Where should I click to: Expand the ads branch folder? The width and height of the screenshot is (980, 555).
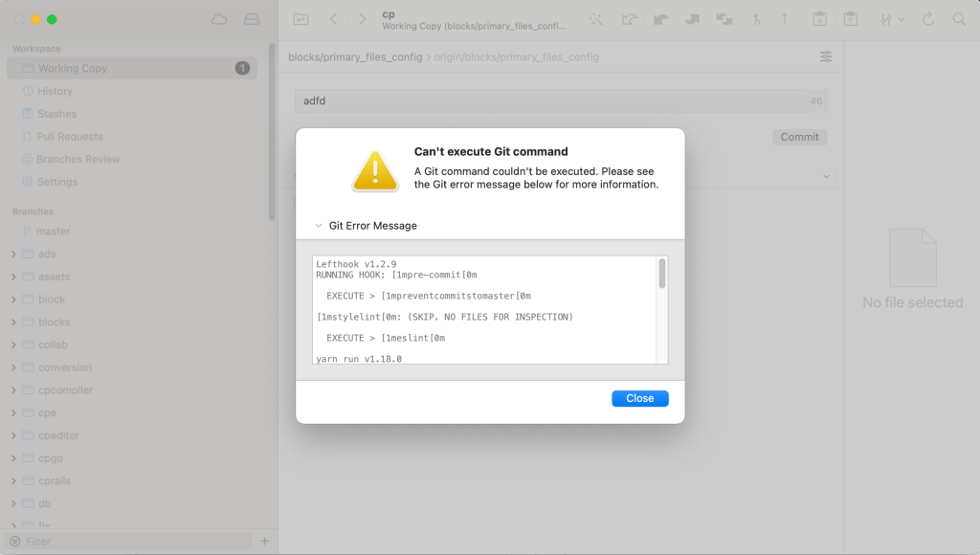tap(13, 255)
